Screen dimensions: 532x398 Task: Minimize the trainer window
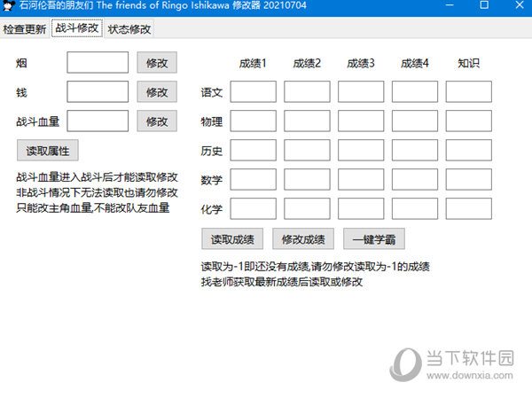(450, 5)
